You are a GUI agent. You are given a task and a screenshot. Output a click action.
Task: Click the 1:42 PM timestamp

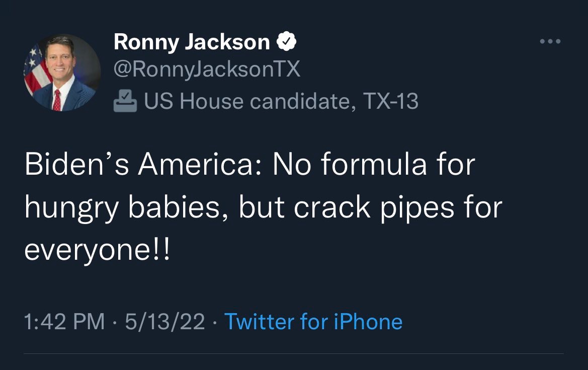(64, 322)
